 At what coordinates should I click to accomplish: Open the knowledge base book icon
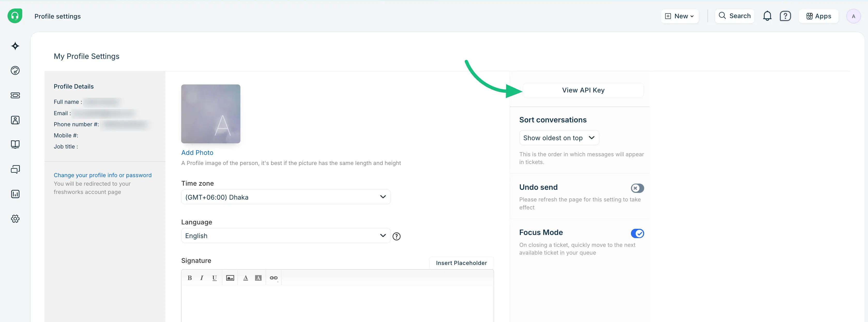tap(15, 144)
